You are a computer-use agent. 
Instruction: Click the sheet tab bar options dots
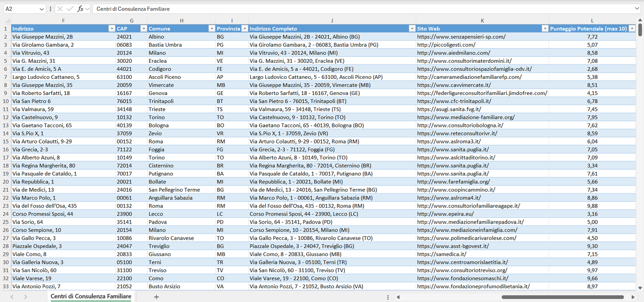(388, 297)
